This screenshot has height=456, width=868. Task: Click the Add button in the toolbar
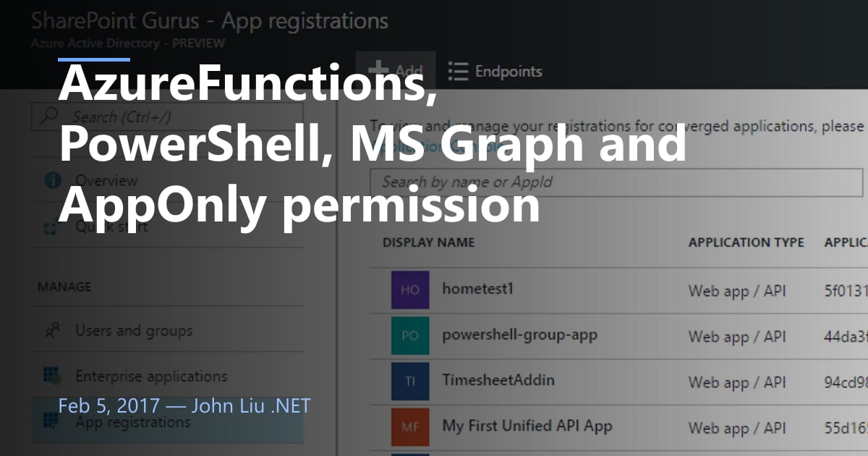pyautogui.click(x=395, y=71)
